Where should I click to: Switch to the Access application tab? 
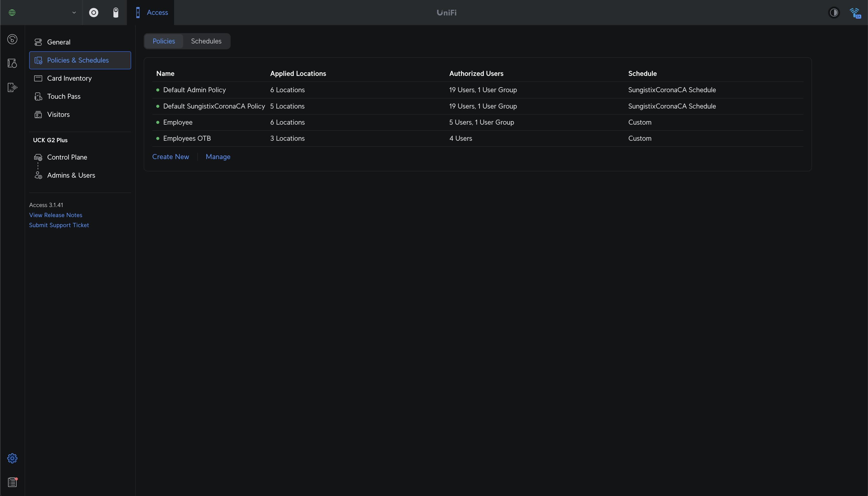pos(150,13)
